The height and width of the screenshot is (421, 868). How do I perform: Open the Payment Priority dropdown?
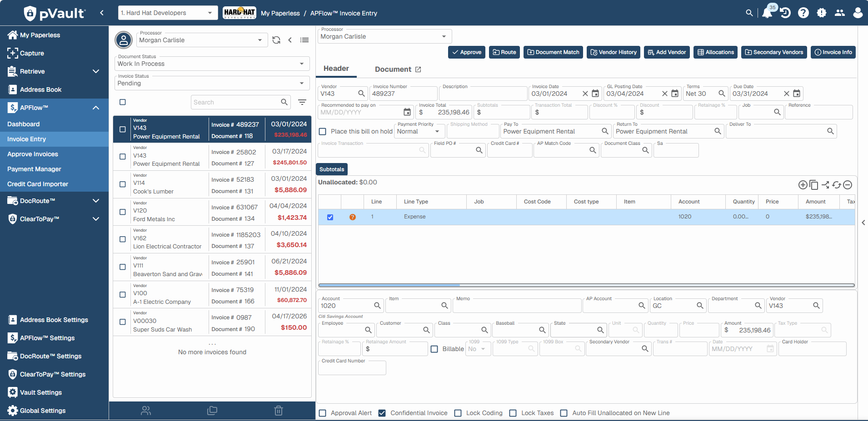click(x=419, y=131)
